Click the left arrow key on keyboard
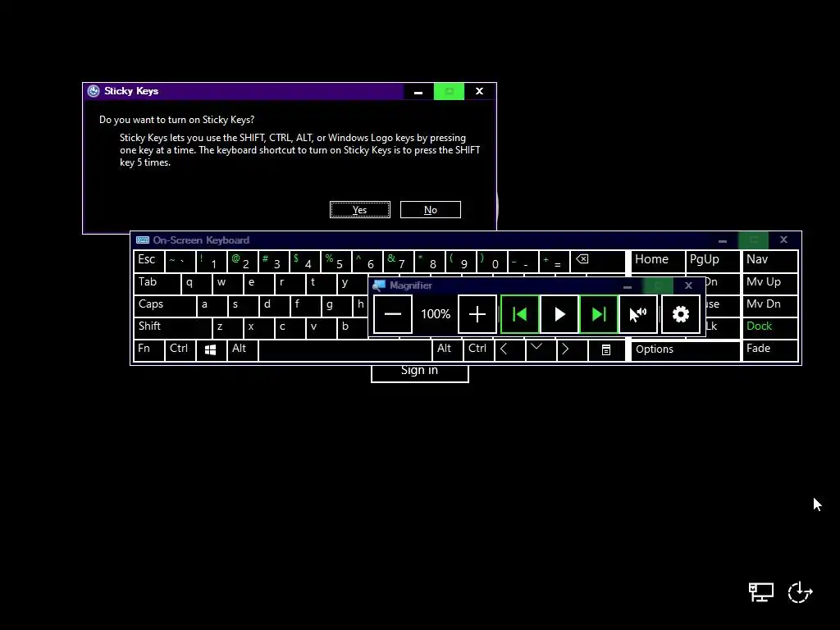Viewport: 840px width, 630px height. 509,349
